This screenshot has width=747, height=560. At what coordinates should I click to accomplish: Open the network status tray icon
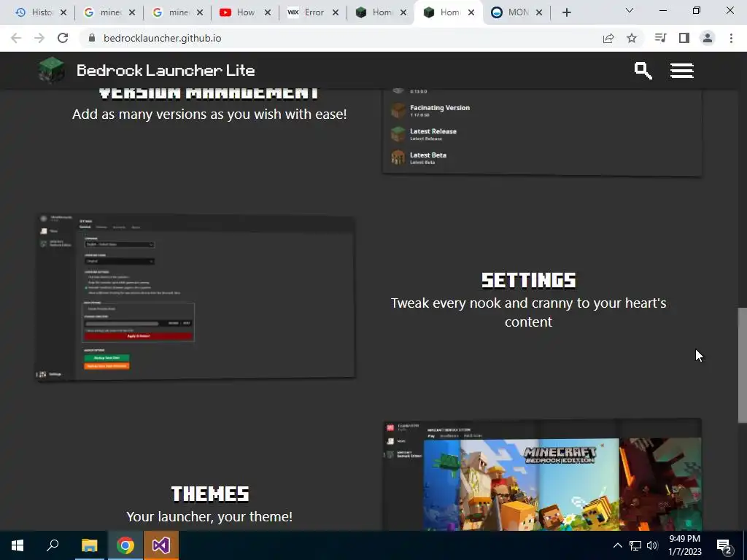pos(635,545)
